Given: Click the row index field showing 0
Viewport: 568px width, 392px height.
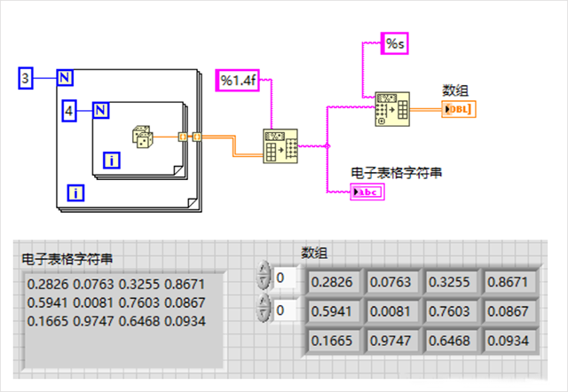Looking at the screenshot, I should click(286, 278).
